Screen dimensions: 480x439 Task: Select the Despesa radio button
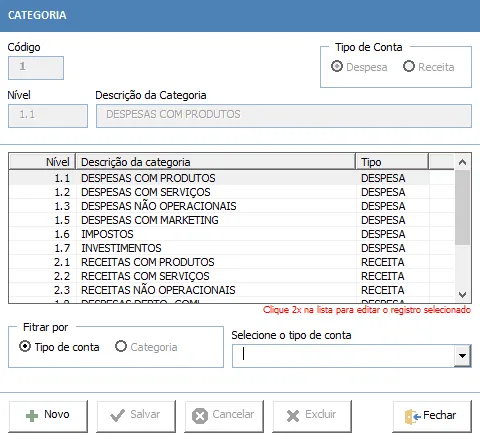[x=337, y=66]
